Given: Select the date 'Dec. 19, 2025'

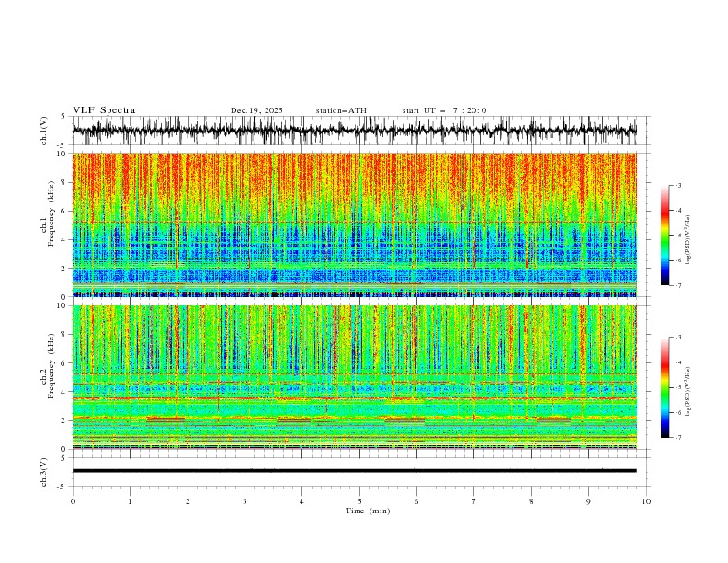Looking at the screenshot, I should click(x=256, y=110).
